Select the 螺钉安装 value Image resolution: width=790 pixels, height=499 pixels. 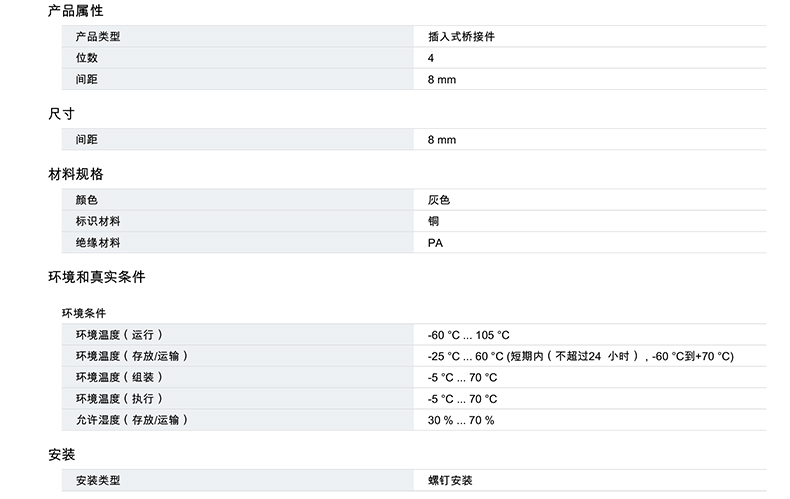point(450,481)
